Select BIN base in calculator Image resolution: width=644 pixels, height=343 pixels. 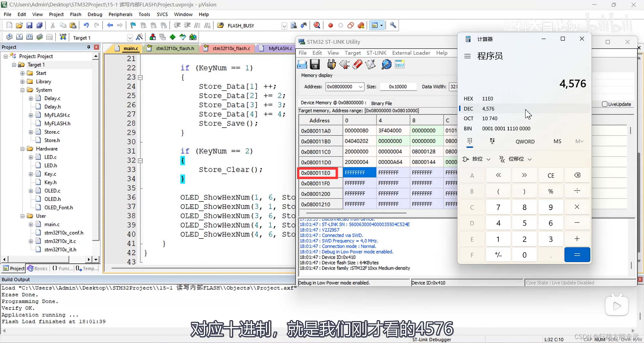pyautogui.click(x=524, y=129)
